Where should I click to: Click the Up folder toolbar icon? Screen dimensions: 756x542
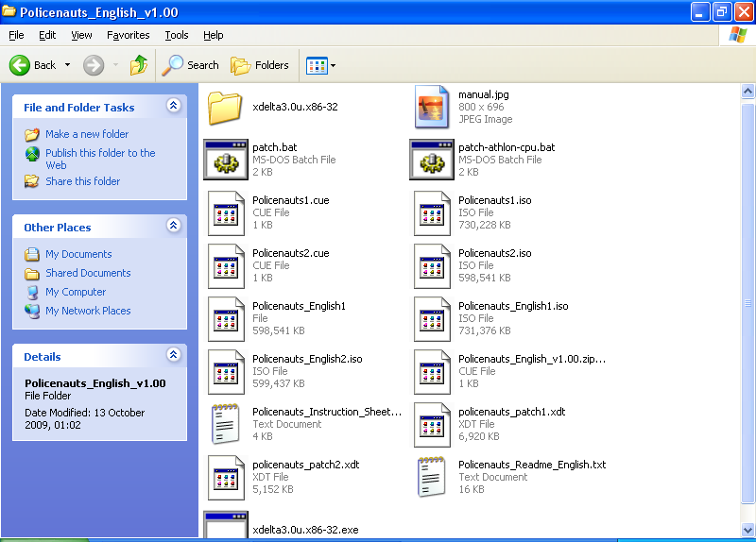click(x=139, y=65)
